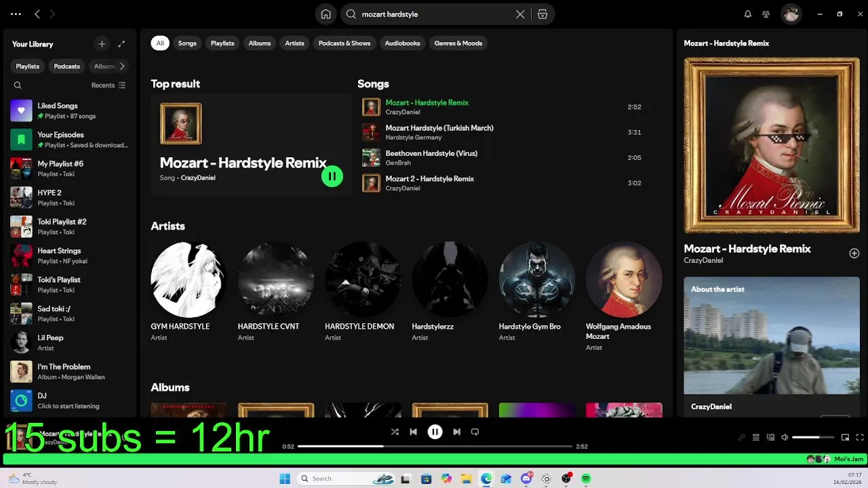Open Connect to a device icon
Image resolution: width=868 pixels, height=488 pixels.
click(770, 438)
